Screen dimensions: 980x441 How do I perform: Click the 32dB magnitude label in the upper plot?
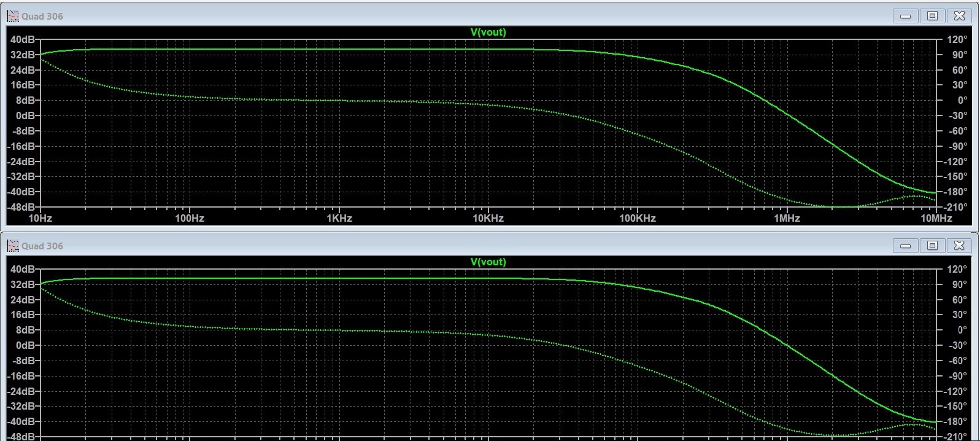pyautogui.click(x=22, y=55)
